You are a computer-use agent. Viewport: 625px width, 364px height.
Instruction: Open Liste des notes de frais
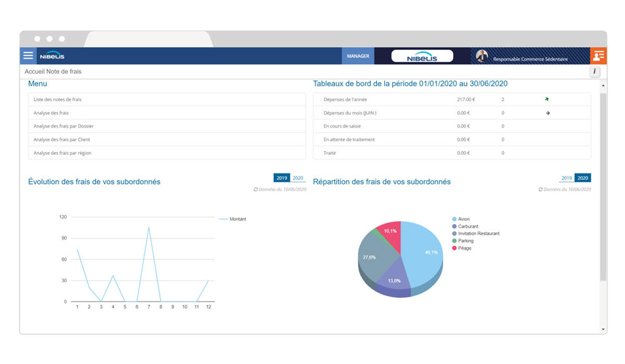pos(57,99)
